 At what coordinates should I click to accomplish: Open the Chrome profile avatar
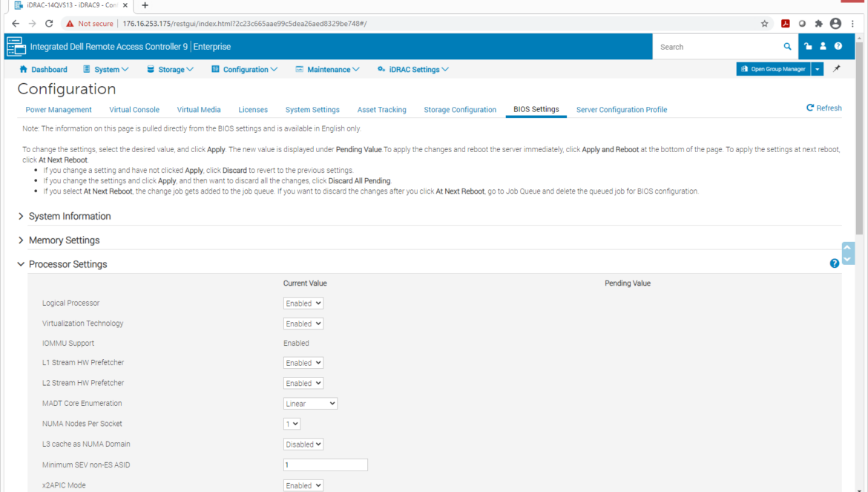[x=835, y=23]
